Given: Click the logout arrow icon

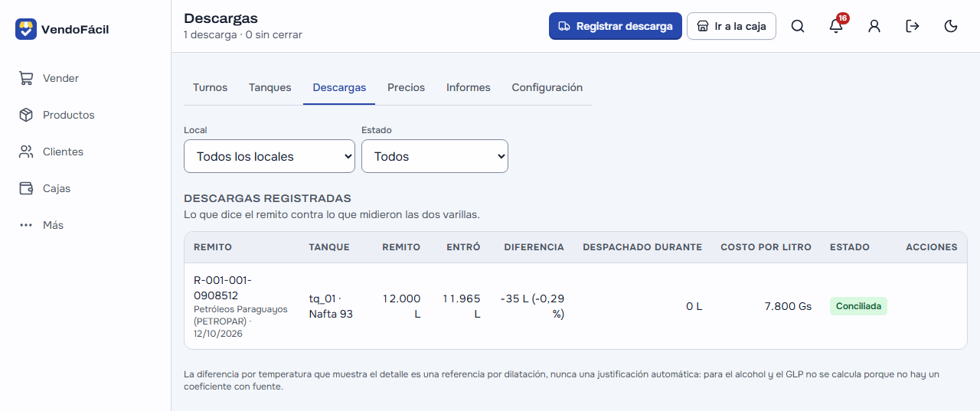Looking at the screenshot, I should (x=913, y=26).
